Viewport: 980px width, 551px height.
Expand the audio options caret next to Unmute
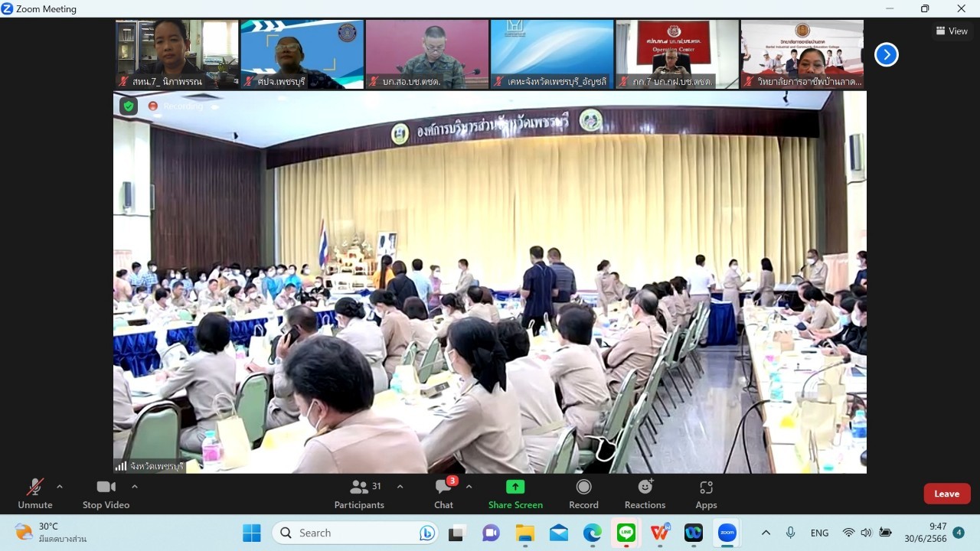60,487
